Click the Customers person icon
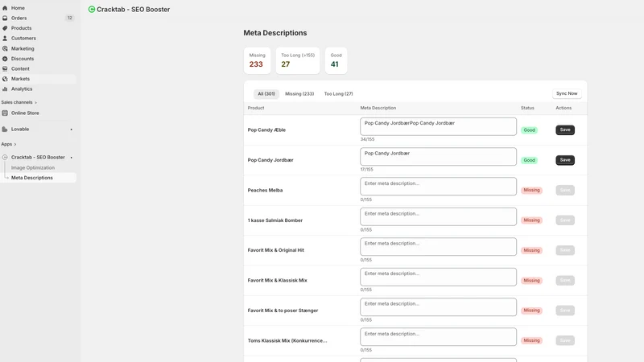Screen dimensions: 644x362 tap(5, 38)
